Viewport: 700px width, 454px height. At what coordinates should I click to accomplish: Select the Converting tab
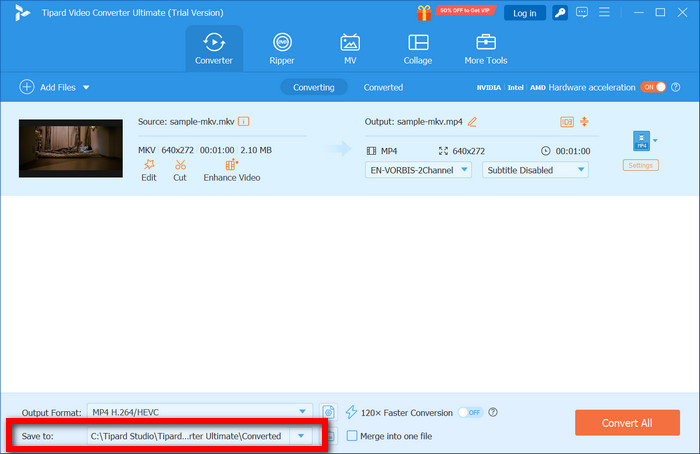pos(314,87)
